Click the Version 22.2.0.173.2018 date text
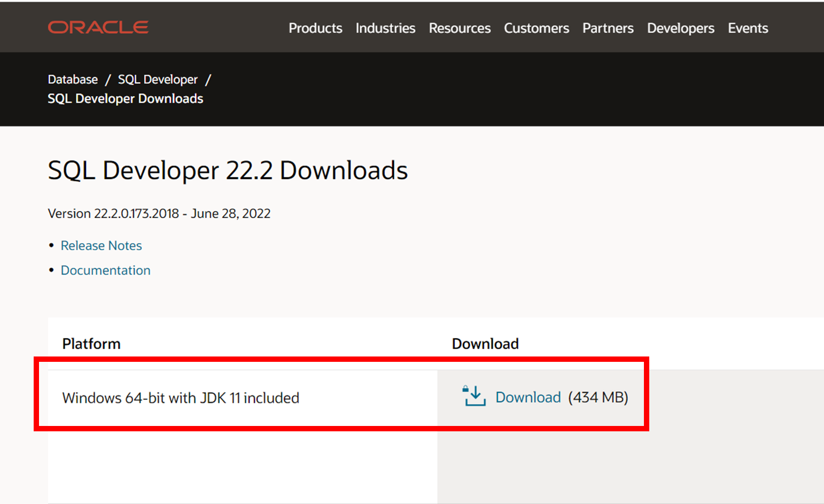Screen dimensions: 824x504 point(159,214)
